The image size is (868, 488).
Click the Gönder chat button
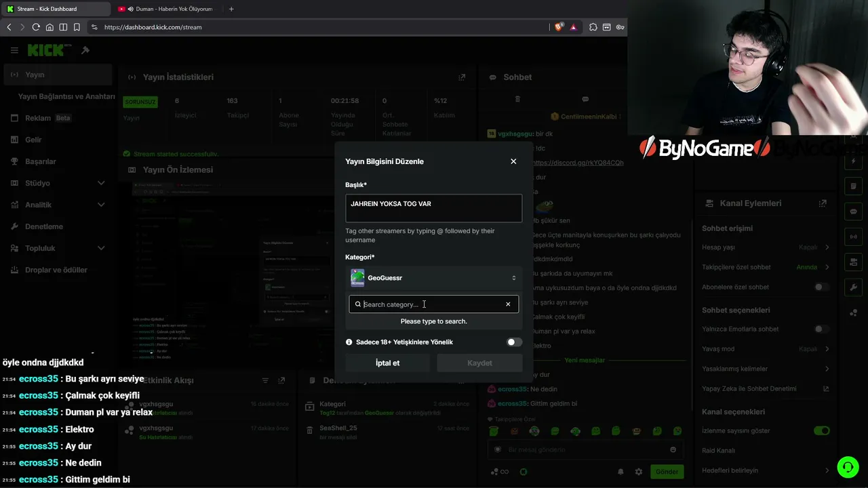pos(667,472)
